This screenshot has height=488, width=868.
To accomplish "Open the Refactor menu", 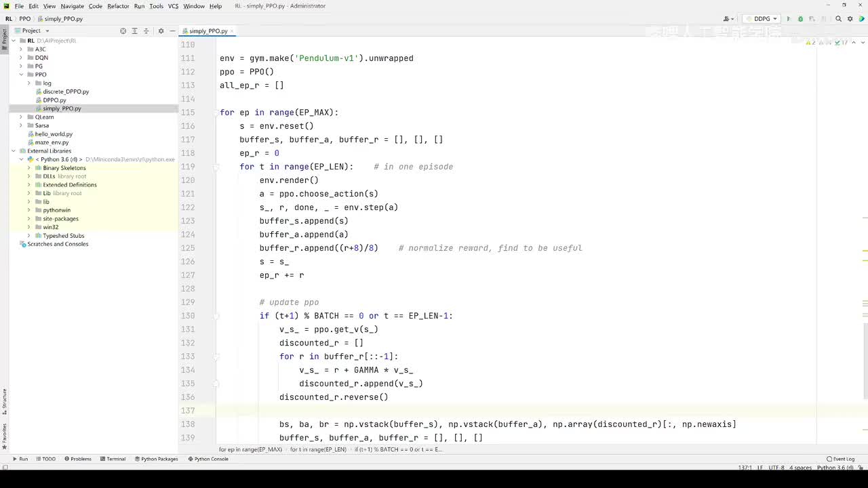I will click(x=118, y=6).
